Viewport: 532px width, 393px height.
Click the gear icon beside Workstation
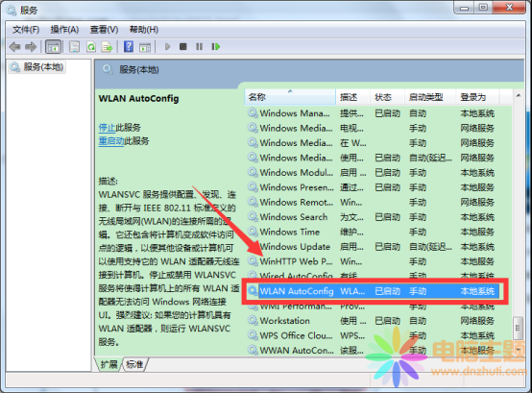click(253, 320)
